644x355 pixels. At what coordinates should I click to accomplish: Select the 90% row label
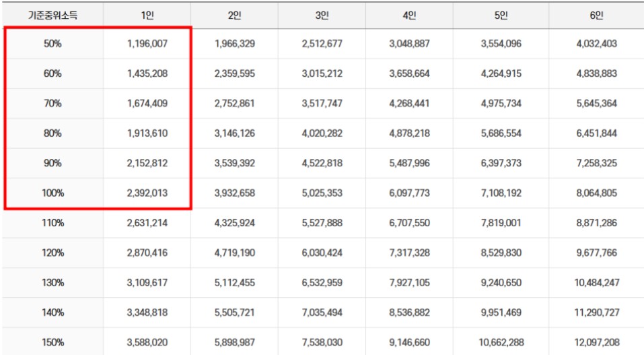[52, 163]
